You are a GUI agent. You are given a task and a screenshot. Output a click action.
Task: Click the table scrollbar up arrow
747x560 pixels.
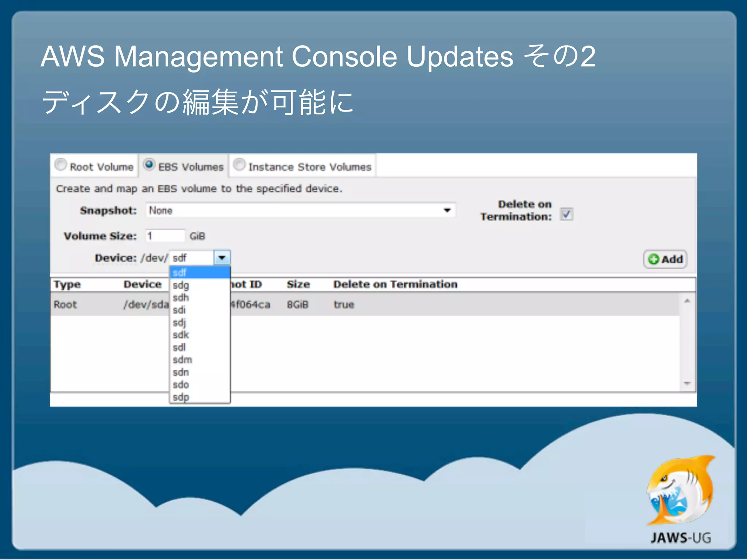(687, 301)
